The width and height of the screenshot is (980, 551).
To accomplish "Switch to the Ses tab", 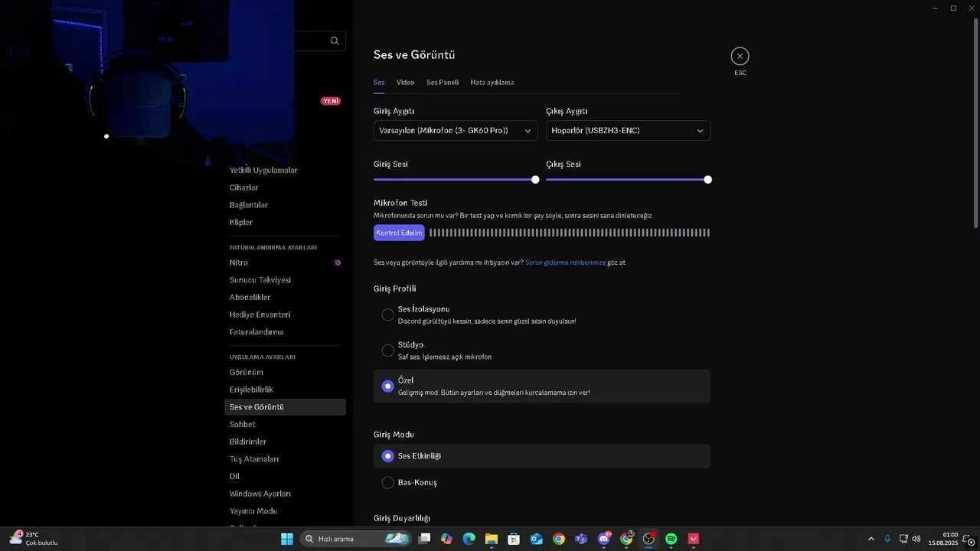I will (379, 82).
